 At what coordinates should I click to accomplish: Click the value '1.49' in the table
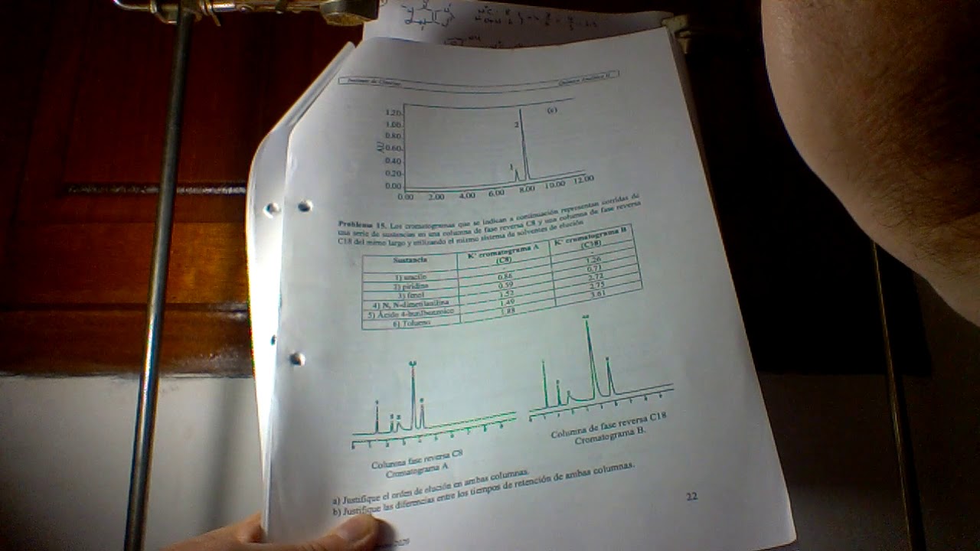point(507,302)
